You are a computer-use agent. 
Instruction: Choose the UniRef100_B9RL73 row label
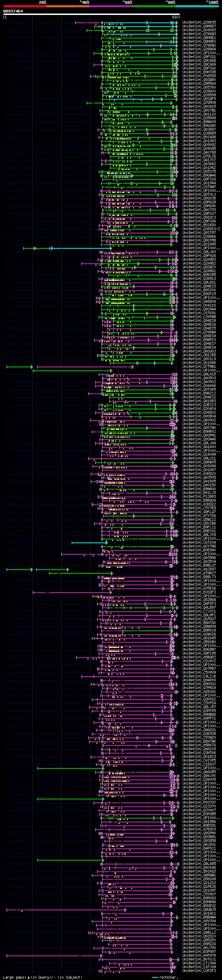coord(199,577)
